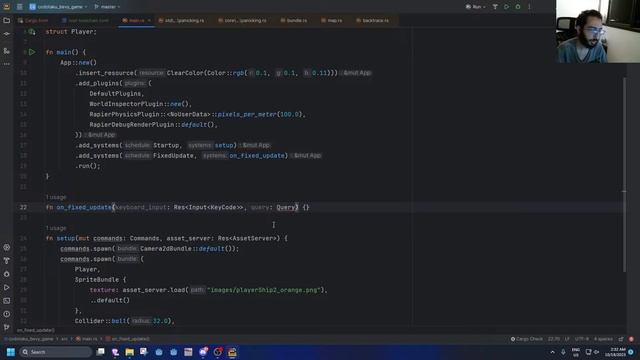Click the red notification indicator in status bar

[x=631, y=339]
